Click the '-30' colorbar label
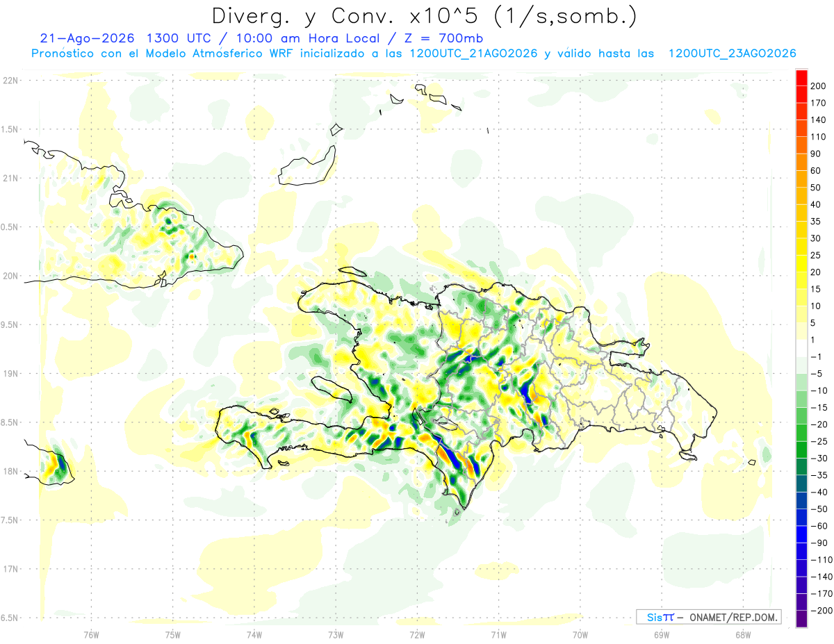The width and height of the screenshot is (834, 644). coord(819,459)
